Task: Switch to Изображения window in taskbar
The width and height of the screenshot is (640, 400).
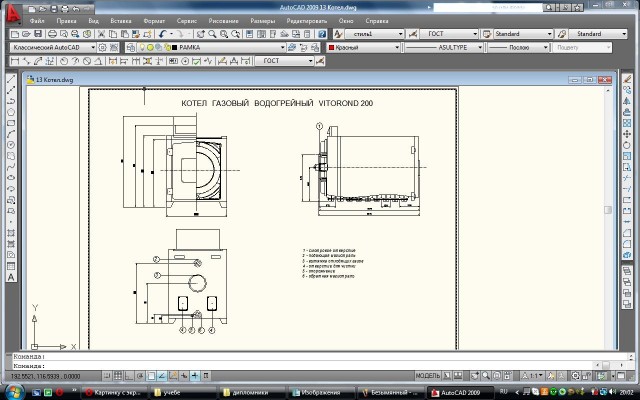Action: coord(321,393)
